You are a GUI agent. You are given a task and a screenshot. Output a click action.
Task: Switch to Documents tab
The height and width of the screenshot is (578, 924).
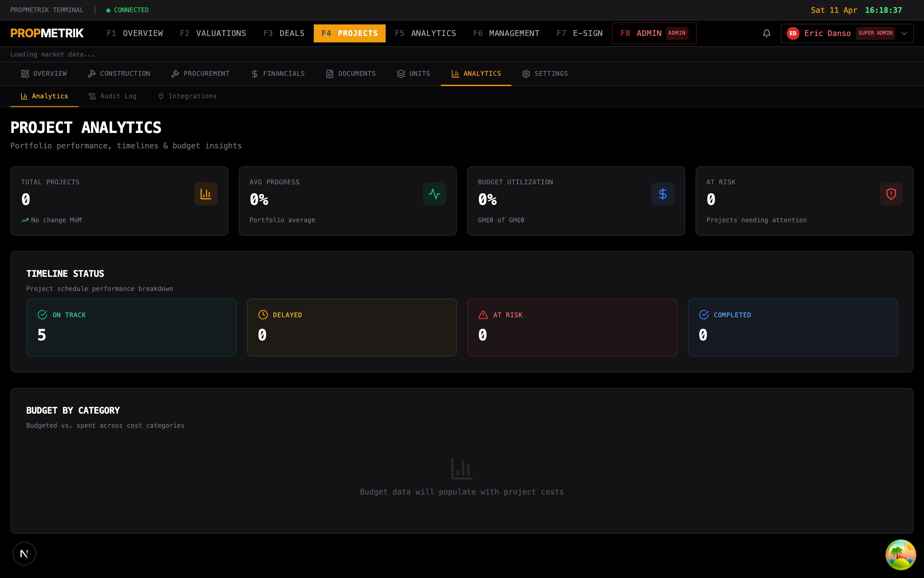351,74
